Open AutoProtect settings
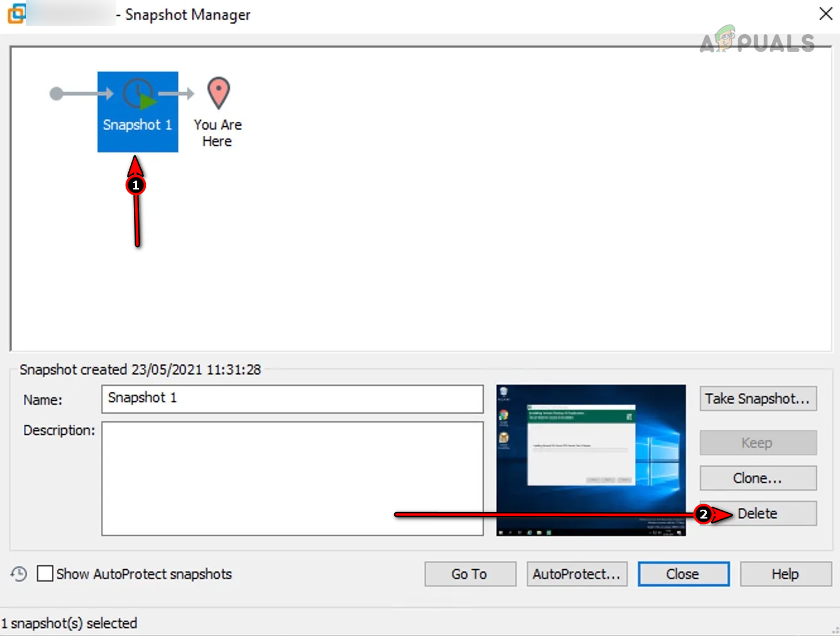The image size is (840, 636). (x=576, y=574)
